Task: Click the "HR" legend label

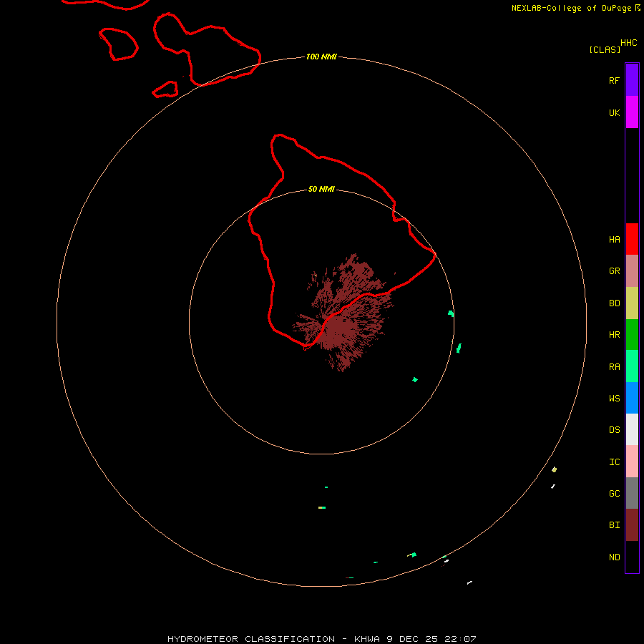Action: click(614, 335)
